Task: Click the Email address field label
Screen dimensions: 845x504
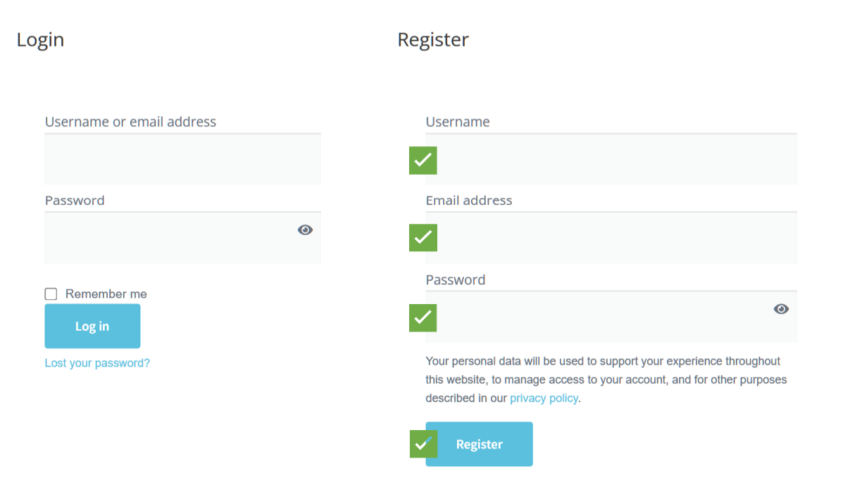Action: (x=469, y=201)
